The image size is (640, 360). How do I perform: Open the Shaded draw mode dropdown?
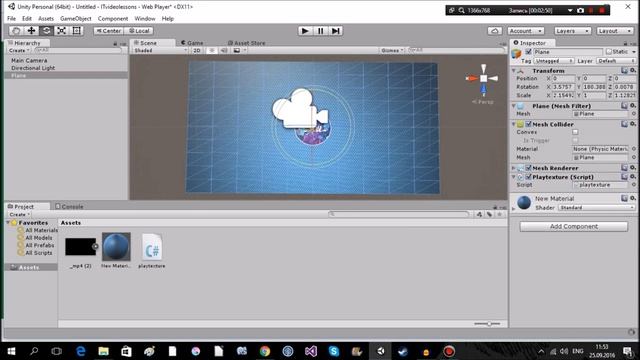160,50
